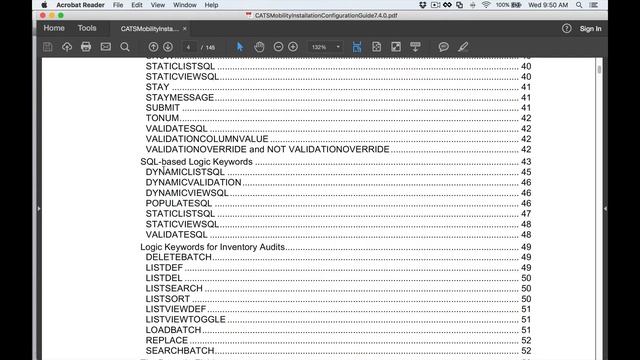This screenshot has width=640, height=360.
Task: Click the page number input field
Action: tap(189, 47)
